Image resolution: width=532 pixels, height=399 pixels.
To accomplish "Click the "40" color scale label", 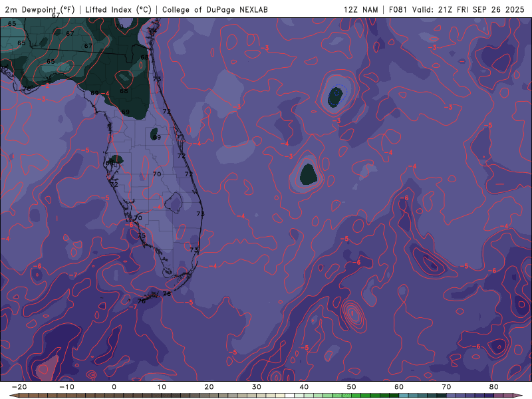I will 304,387.
